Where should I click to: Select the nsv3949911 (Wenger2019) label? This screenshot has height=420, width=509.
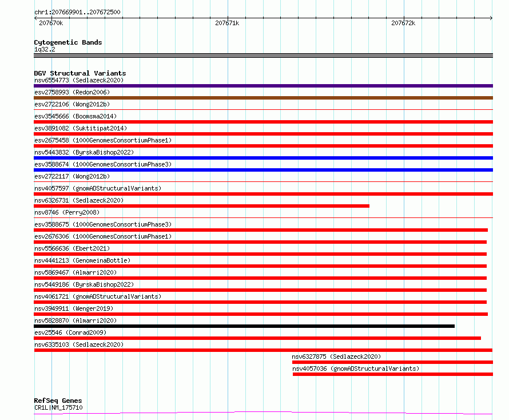pyautogui.click(x=74, y=308)
